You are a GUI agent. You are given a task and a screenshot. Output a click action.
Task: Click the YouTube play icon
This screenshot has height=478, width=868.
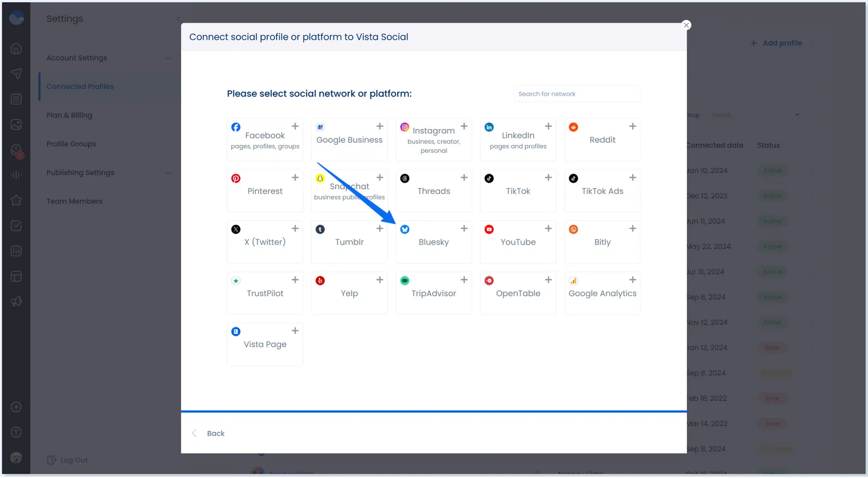pos(489,230)
